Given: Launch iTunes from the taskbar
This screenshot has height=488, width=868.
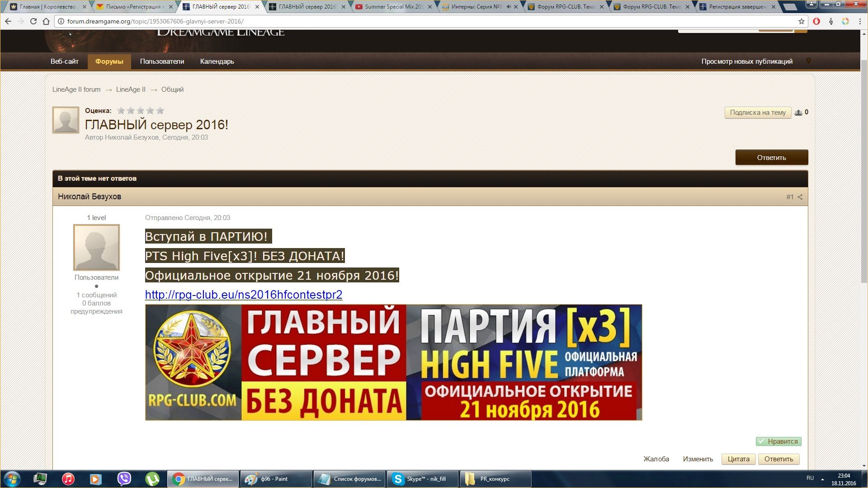Looking at the screenshot, I should tap(68, 479).
